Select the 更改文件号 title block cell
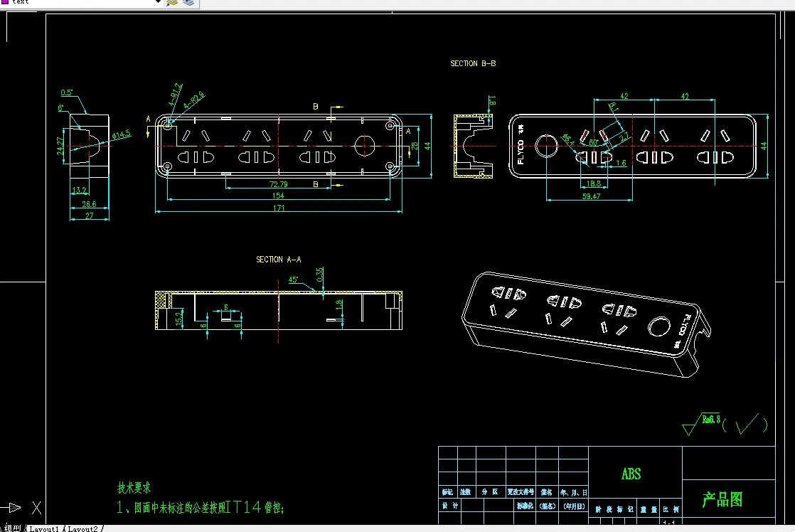 pyautogui.click(x=521, y=492)
